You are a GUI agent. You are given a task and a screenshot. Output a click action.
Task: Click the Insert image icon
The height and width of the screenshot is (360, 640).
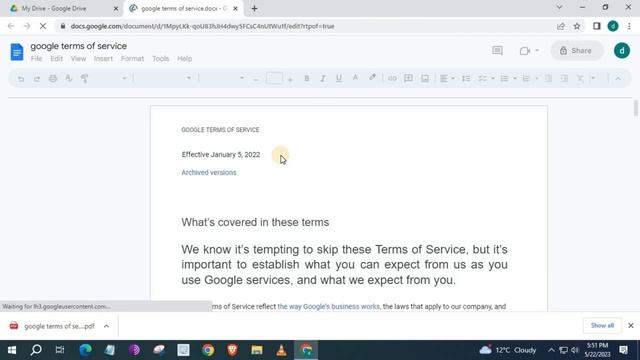tap(425, 78)
